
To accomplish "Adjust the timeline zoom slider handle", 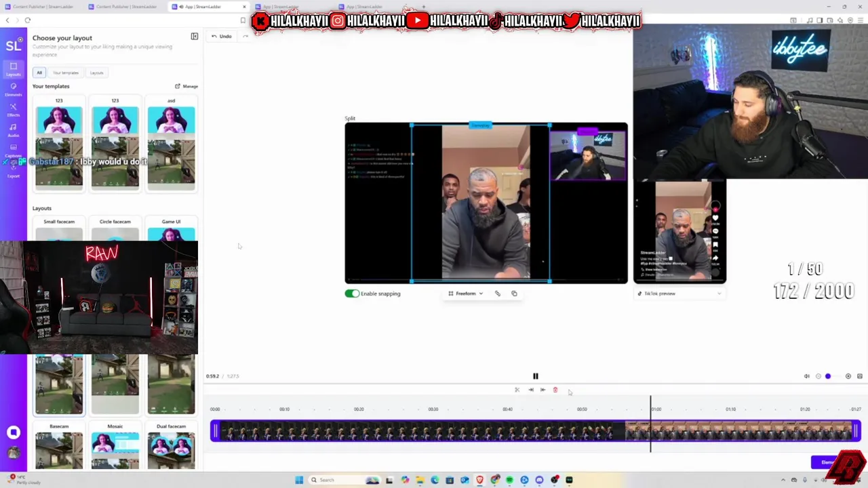I will [828, 376].
